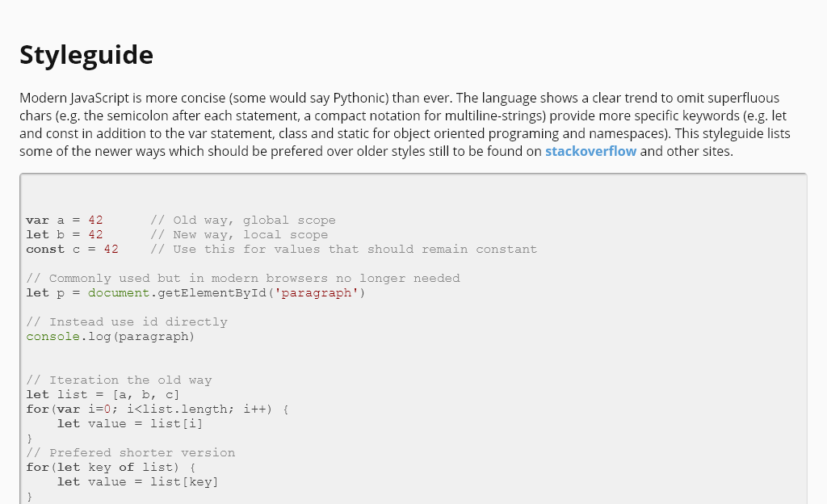The image size is (827, 504).
Task: Click the 'Commonly used but in modern browsers' comment
Action: (x=243, y=279)
